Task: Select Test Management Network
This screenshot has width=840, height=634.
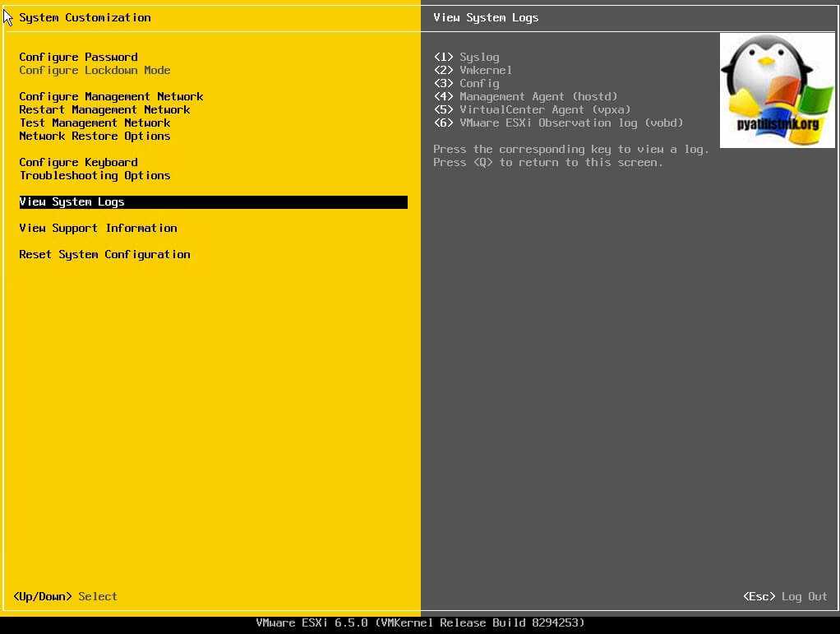Action: pos(95,123)
